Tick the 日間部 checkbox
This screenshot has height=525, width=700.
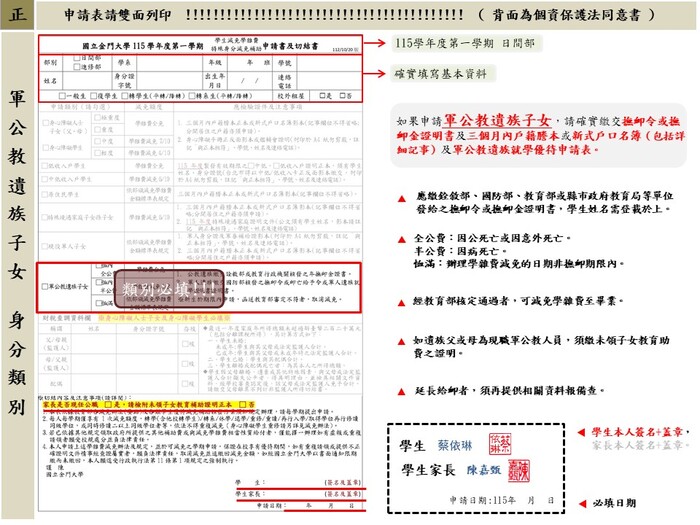tap(75, 57)
